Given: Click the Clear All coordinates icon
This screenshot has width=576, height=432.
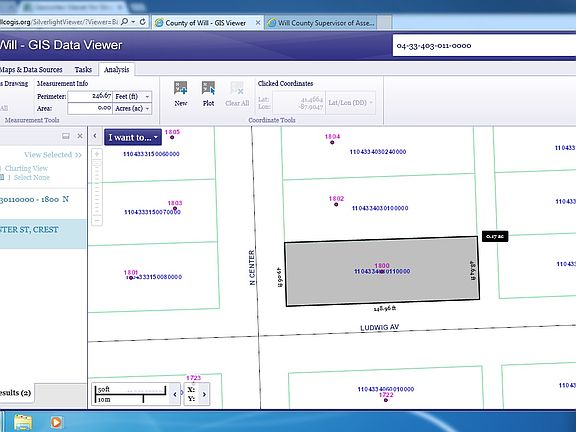Looking at the screenshot, I should point(237,88).
